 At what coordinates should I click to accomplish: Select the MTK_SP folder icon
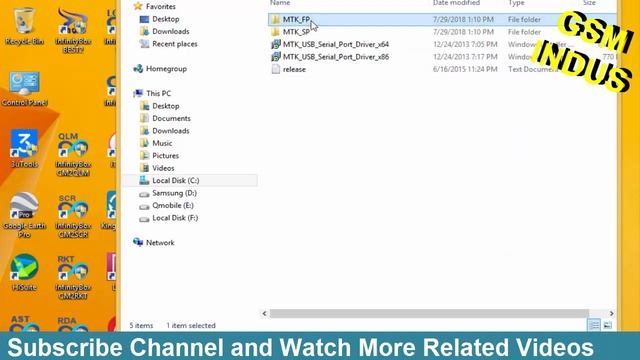click(x=276, y=32)
